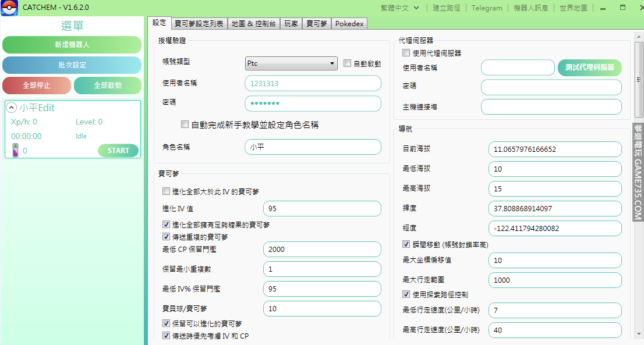Switch to the Pokedex tab

pyautogui.click(x=349, y=23)
